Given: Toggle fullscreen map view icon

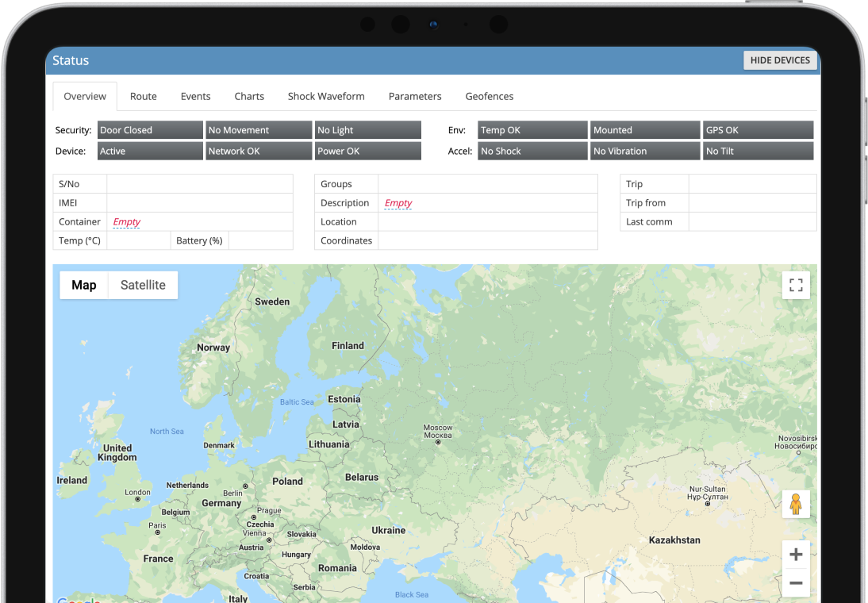Looking at the screenshot, I should coord(796,285).
